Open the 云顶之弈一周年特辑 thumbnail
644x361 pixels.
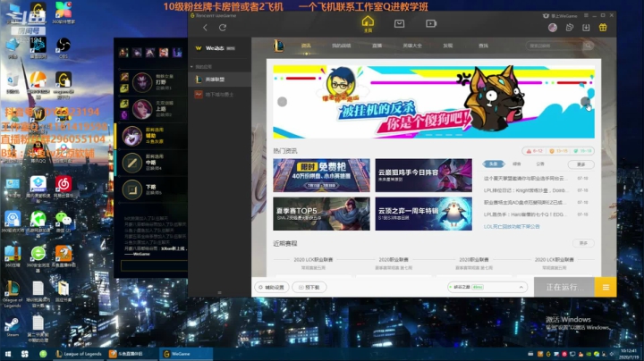click(x=423, y=214)
